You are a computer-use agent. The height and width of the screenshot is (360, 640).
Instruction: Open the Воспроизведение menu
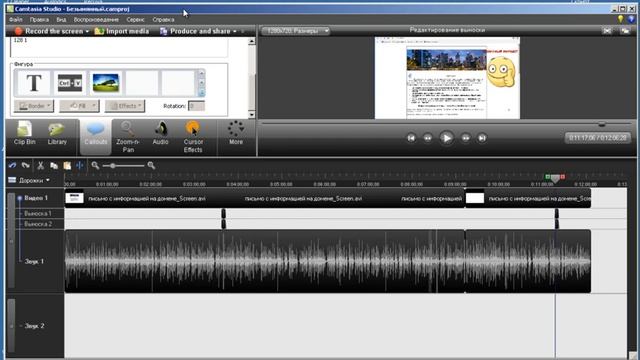[x=96, y=20]
